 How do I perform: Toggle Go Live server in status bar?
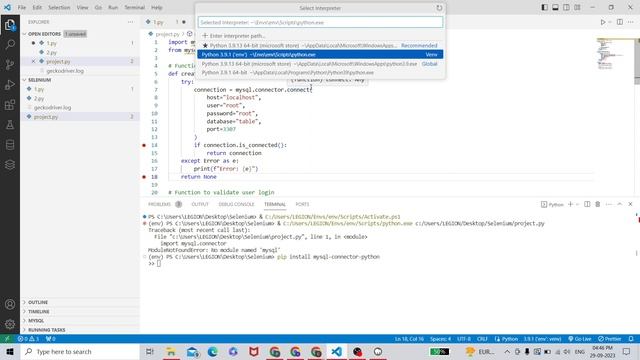pos(580,339)
